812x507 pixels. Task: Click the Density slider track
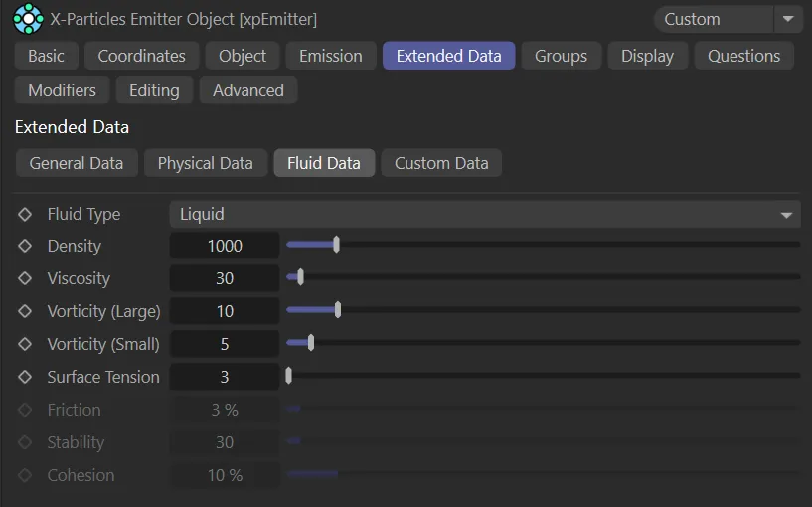(567, 245)
